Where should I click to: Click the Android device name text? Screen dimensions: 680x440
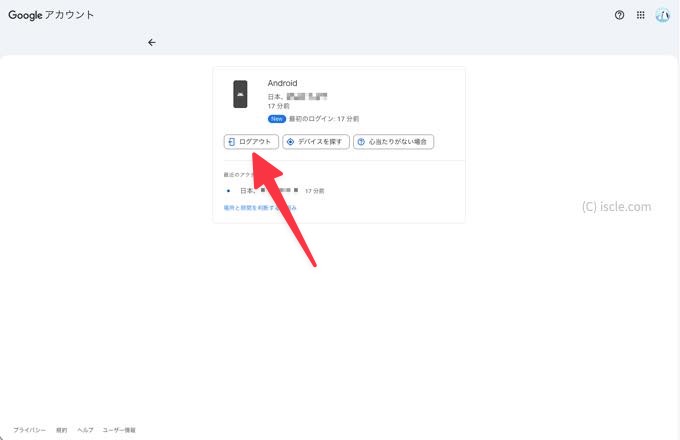(x=282, y=83)
